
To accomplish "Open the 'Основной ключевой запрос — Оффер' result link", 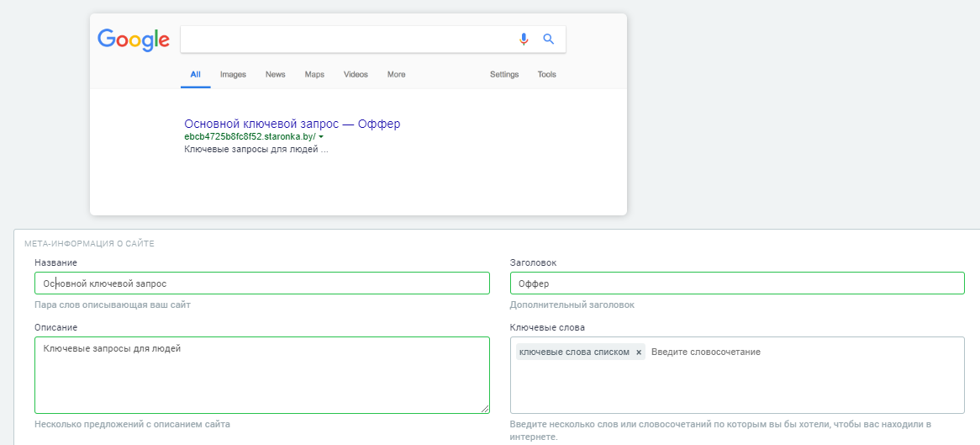I will [x=292, y=124].
